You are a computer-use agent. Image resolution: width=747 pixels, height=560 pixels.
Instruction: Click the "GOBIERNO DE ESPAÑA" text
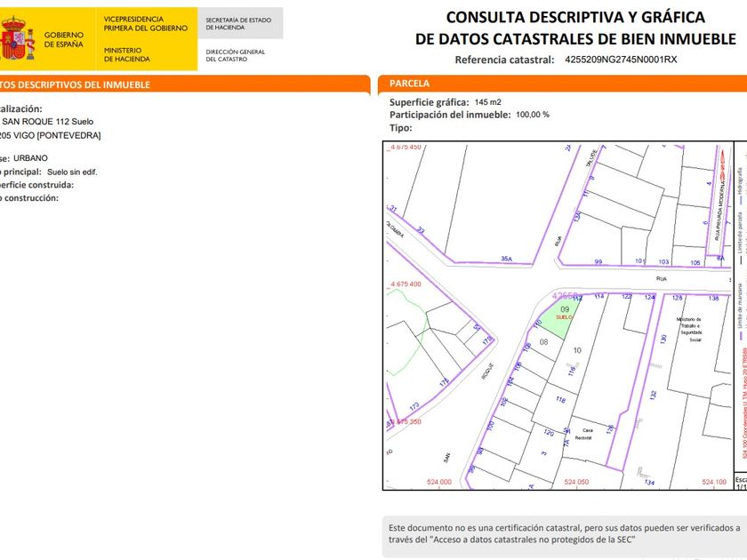pos(63,39)
